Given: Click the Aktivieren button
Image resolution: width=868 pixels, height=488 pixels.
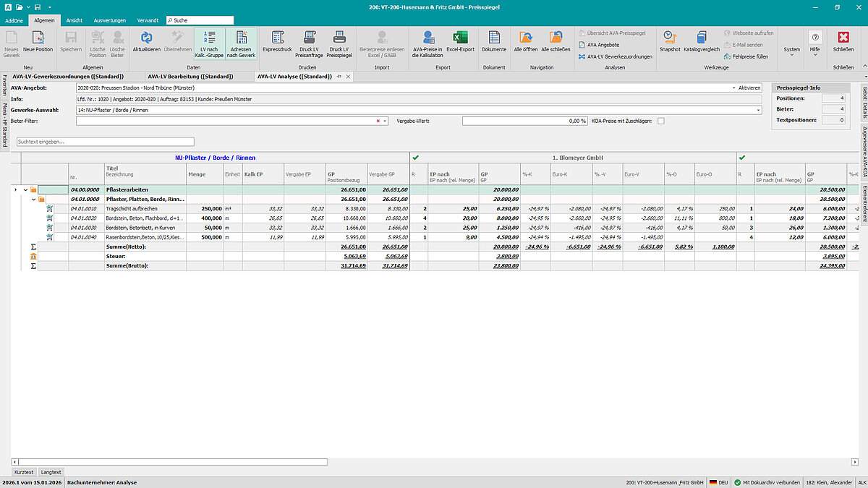Looking at the screenshot, I should point(749,87).
